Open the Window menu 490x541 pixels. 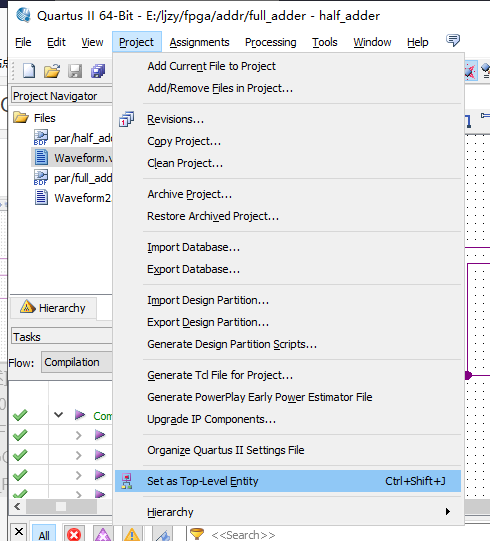372,42
